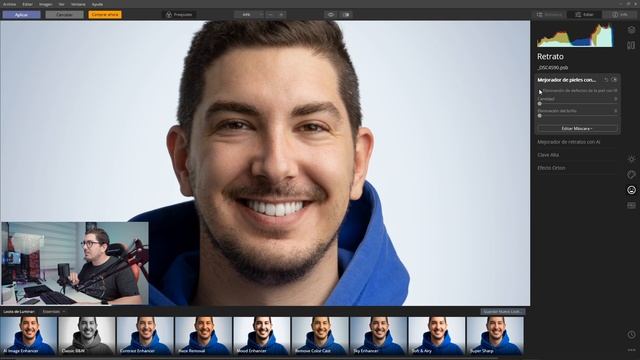Toggle visibility of Mejorador de pieles tool
The height and width of the screenshot is (360, 640).
[614, 80]
